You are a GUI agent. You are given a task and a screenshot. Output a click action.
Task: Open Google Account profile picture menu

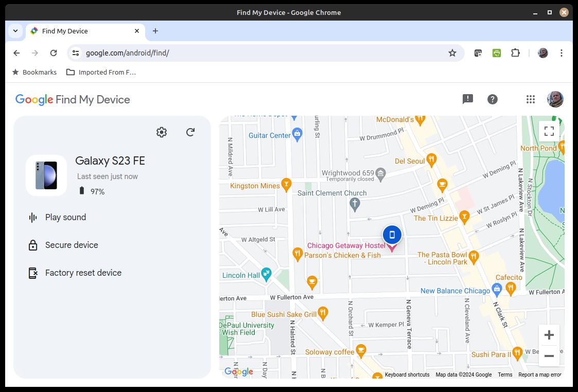(555, 99)
